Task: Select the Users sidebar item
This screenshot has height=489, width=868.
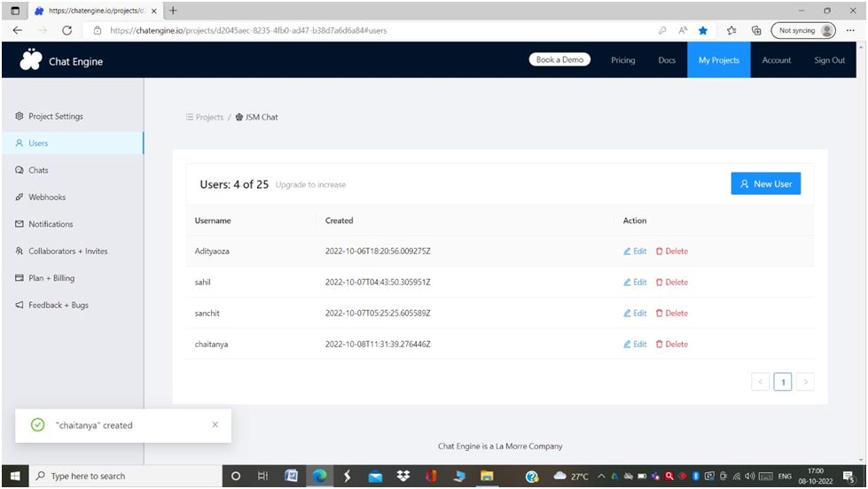Action: [73, 143]
